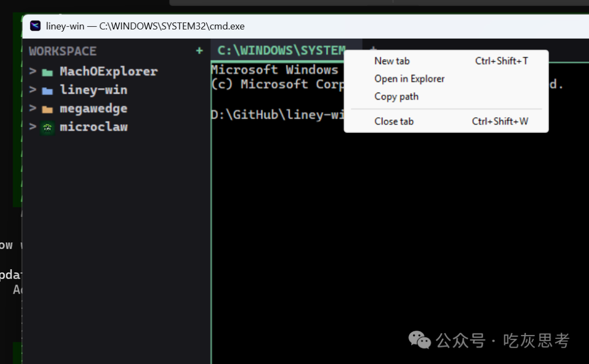This screenshot has width=589, height=364.
Task: Choose Copy path in the context menu
Action: [x=446, y=96]
